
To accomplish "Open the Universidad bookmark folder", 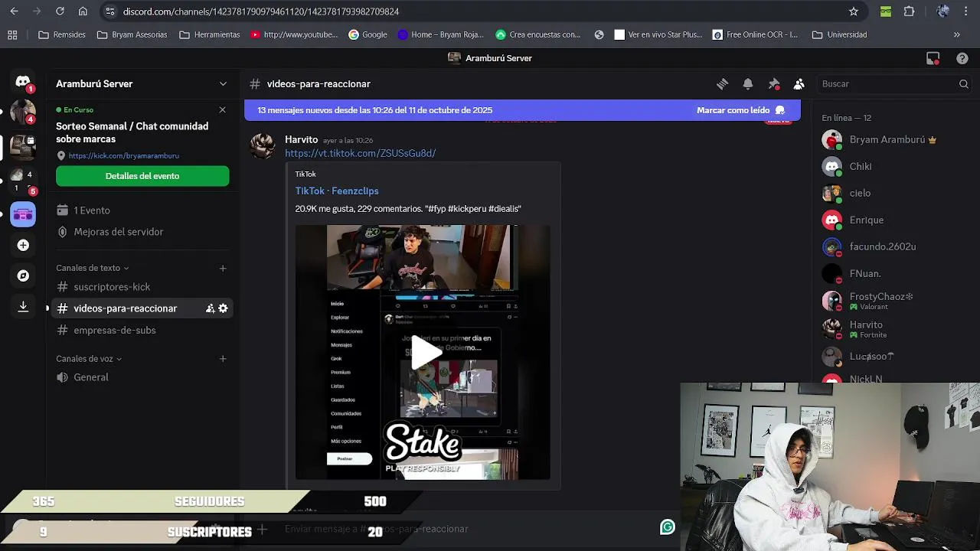I will [x=839, y=34].
